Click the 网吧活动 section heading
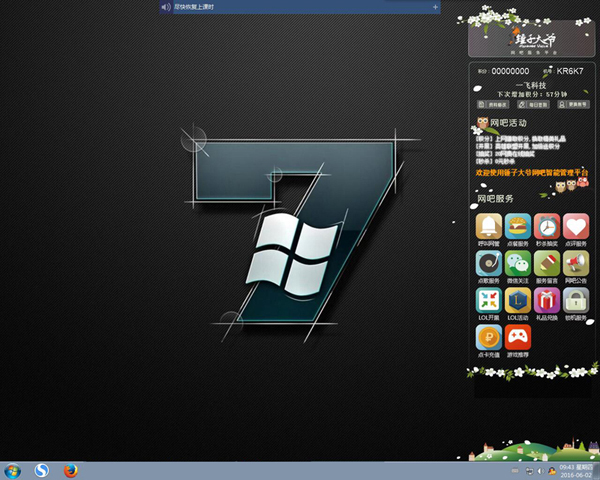 click(x=508, y=123)
